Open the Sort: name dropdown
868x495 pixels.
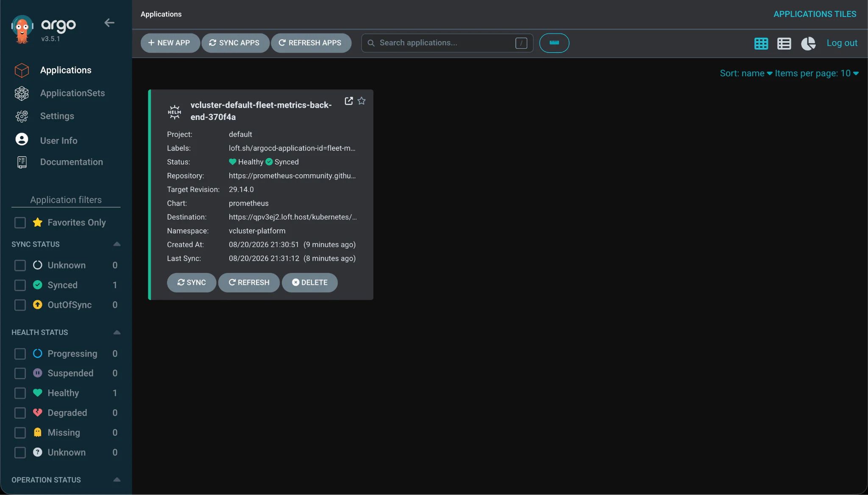pos(746,74)
